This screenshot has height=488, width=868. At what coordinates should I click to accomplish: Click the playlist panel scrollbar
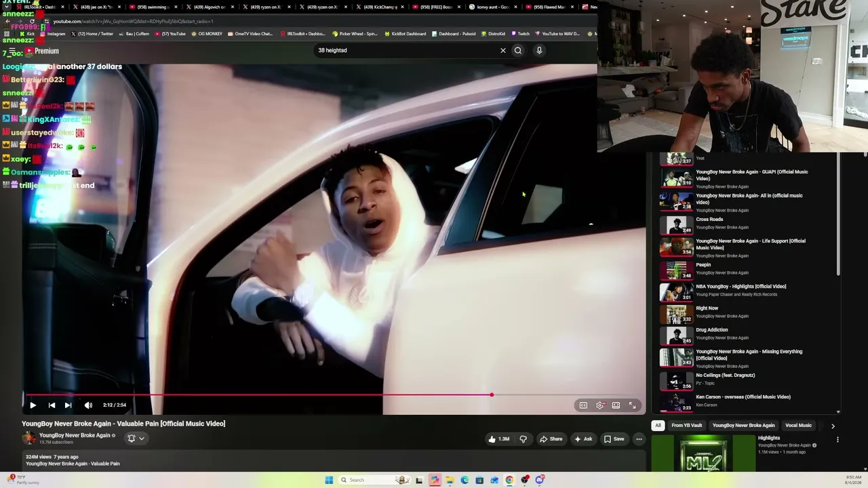point(838,213)
